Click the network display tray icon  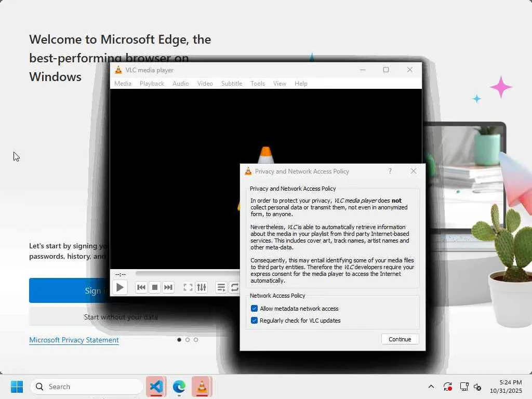pos(464,387)
